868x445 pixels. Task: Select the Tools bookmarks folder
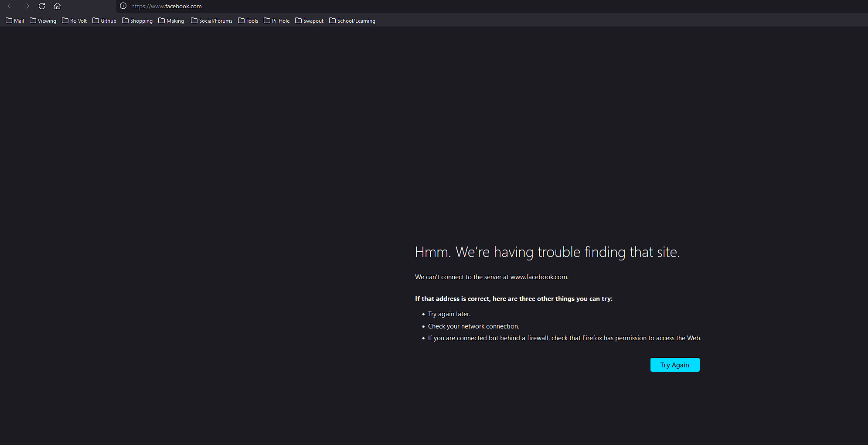pyautogui.click(x=248, y=21)
